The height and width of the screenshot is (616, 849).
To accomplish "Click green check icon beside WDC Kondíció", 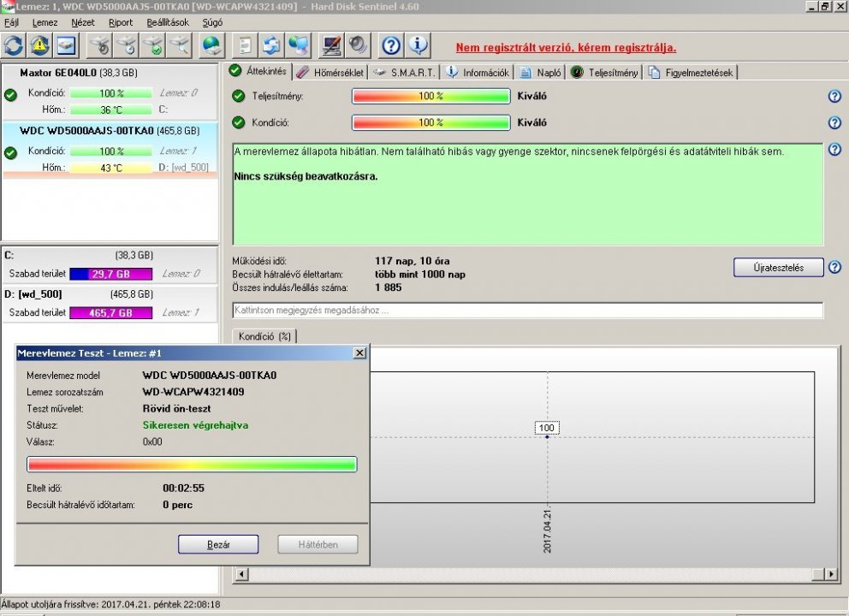I will coord(10,153).
